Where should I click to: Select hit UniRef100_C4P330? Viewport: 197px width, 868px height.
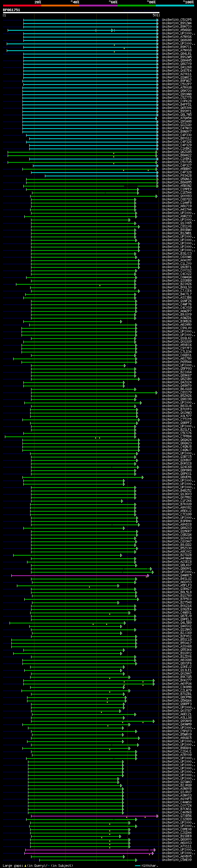177,135
